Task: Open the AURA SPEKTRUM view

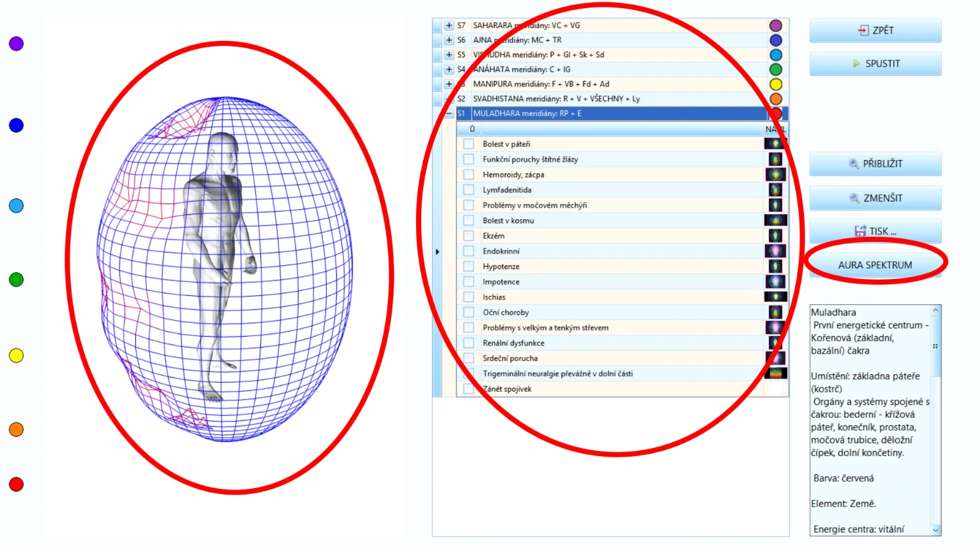Action: (x=875, y=265)
